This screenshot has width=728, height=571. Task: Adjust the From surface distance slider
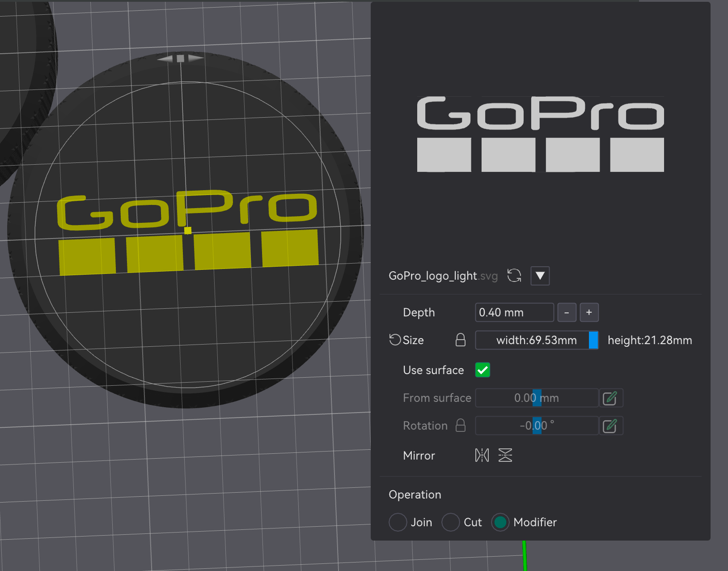(x=537, y=398)
